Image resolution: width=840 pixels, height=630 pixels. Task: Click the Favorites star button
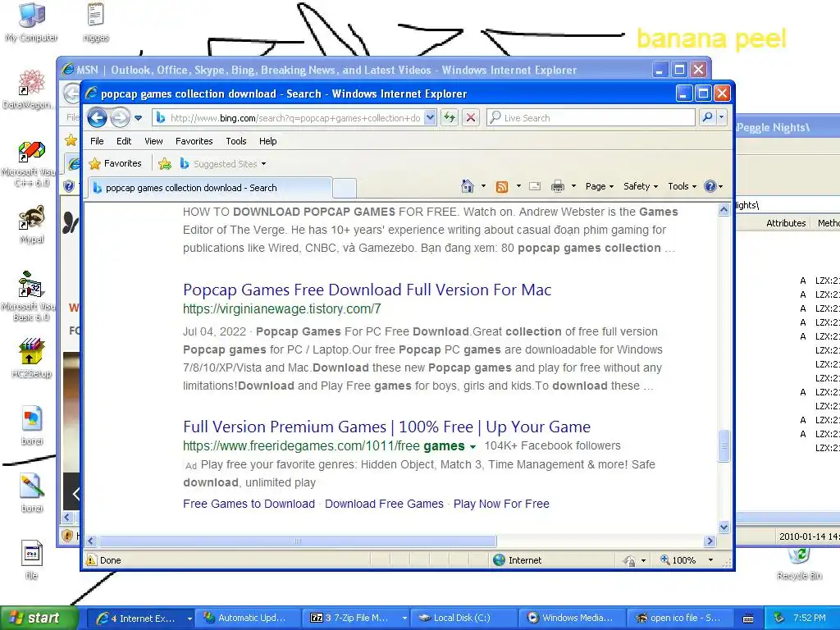116,163
